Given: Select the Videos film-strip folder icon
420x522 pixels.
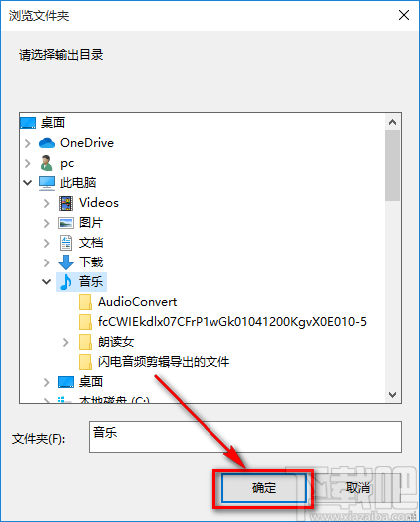Looking at the screenshot, I should [66, 203].
